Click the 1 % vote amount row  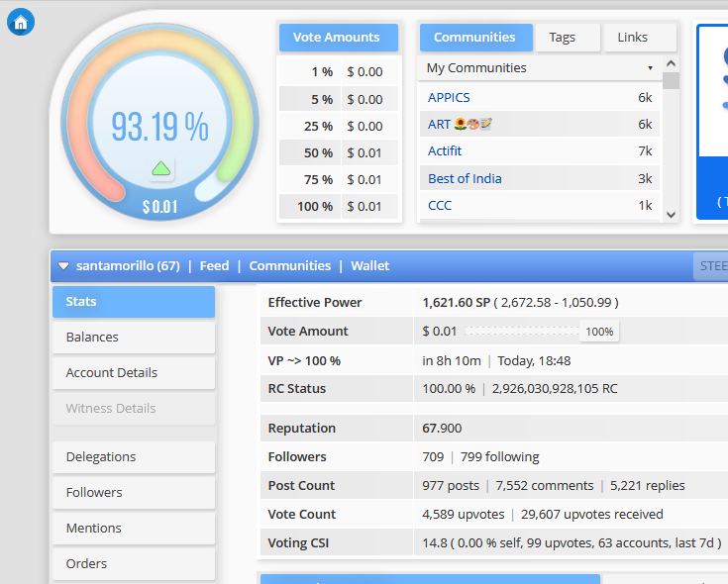click(339, 72)
